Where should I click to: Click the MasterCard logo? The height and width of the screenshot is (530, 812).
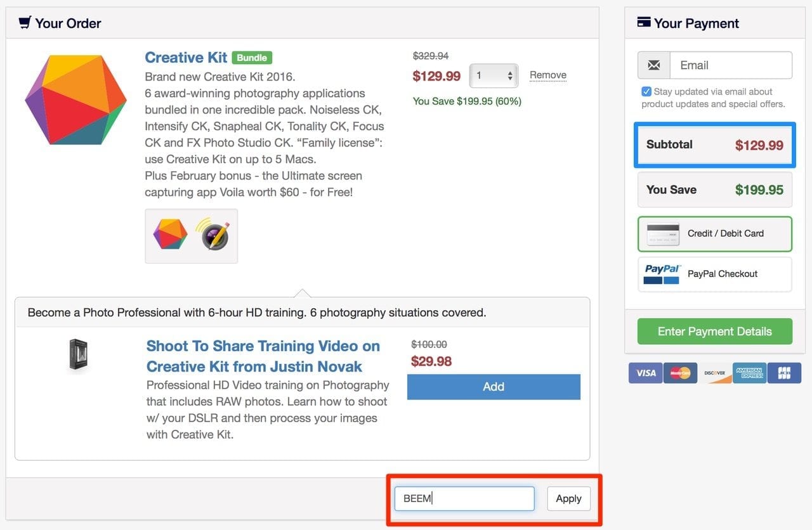pyautogui.click(x=680, y=373)
